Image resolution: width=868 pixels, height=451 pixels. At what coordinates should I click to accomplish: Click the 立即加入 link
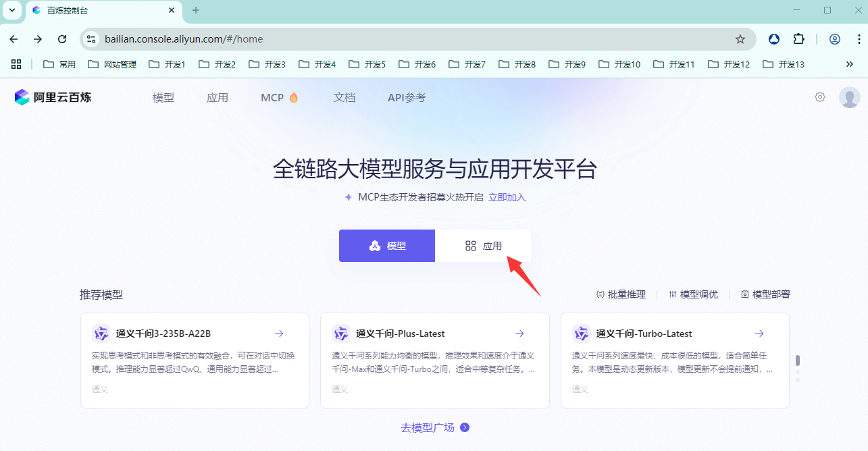pos(507,197)
